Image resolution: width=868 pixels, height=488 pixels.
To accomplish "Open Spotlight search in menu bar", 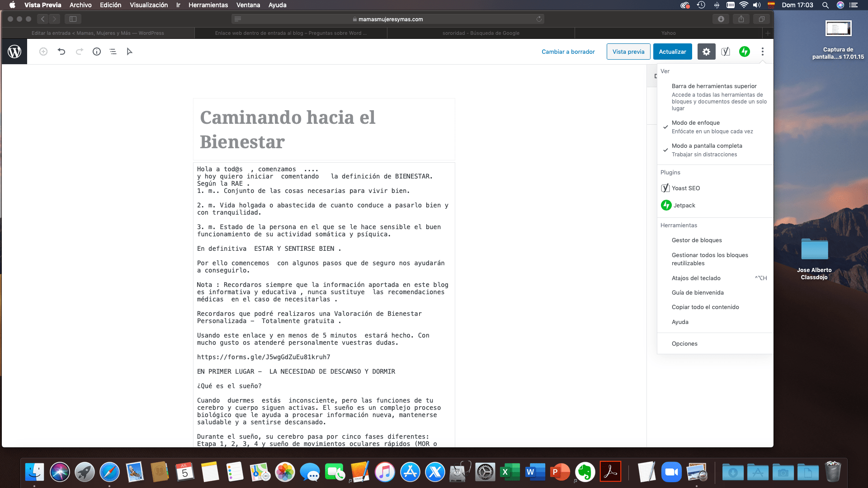I will click(x=826, y=5).
